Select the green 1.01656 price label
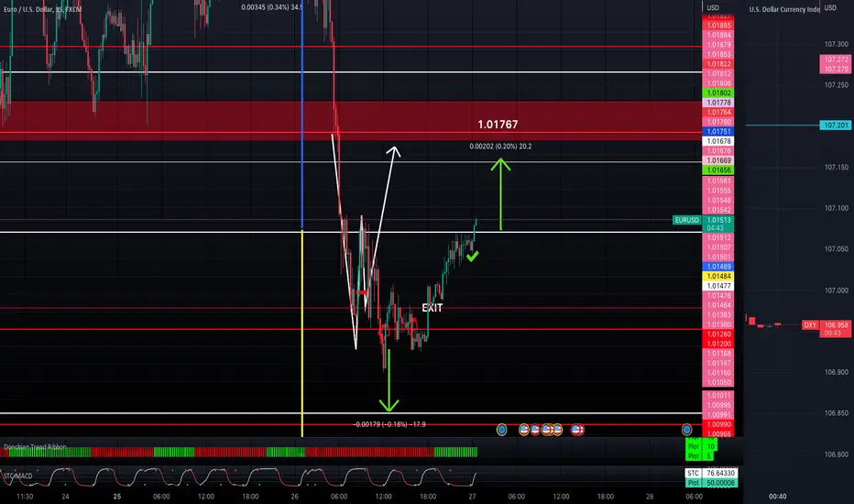Image resolution: width=854 pixels, height=504 pixels. [x=718, y=170]
